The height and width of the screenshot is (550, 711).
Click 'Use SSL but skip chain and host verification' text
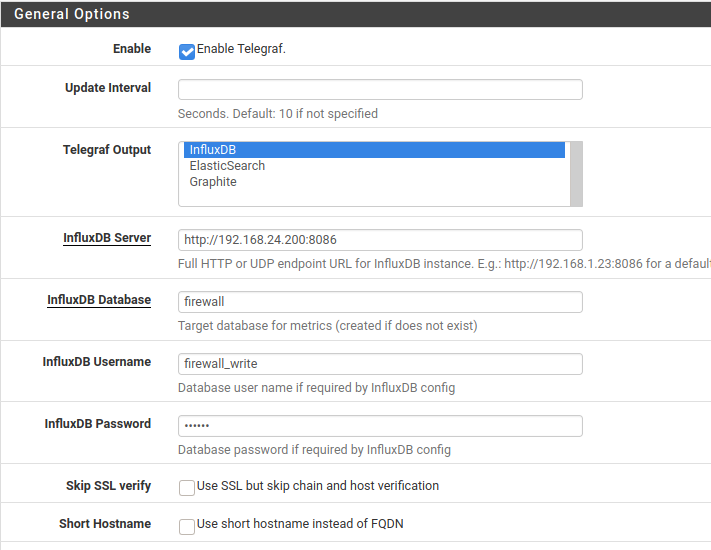tap(318, 486)
